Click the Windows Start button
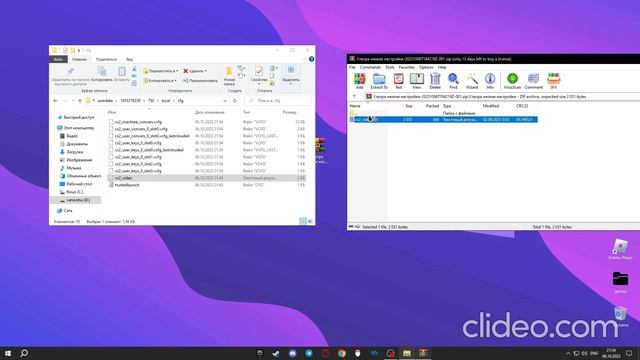This screenshot has height=360, width=640. pyautogui.click(x=8, y=353)
